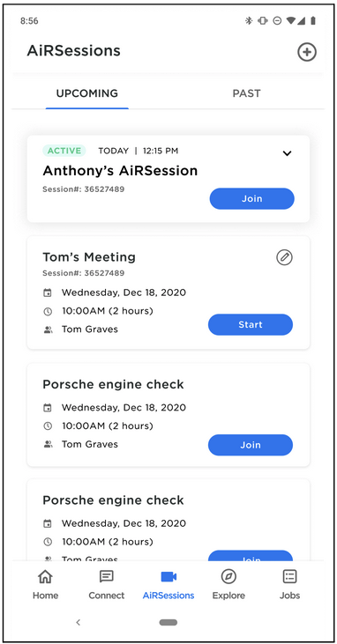Edit Tom's Meeting with pencil icon
This screenshot has height=644, width=337.
[284, 257]
